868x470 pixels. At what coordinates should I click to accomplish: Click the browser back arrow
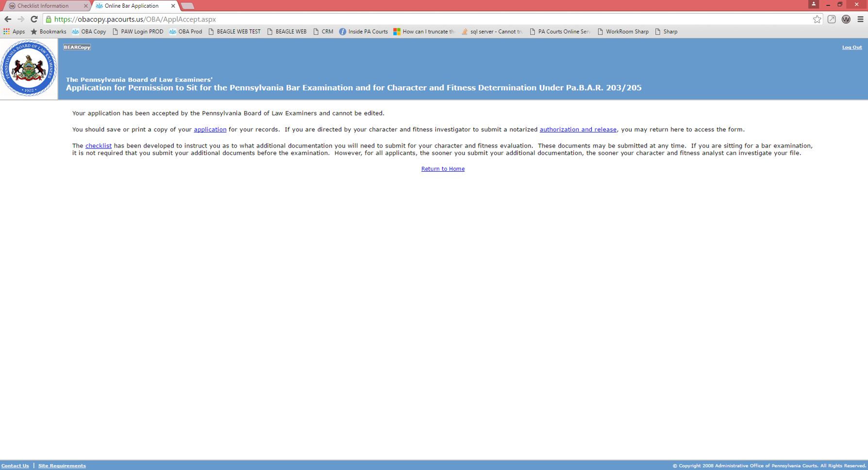(x=8, y=19)
